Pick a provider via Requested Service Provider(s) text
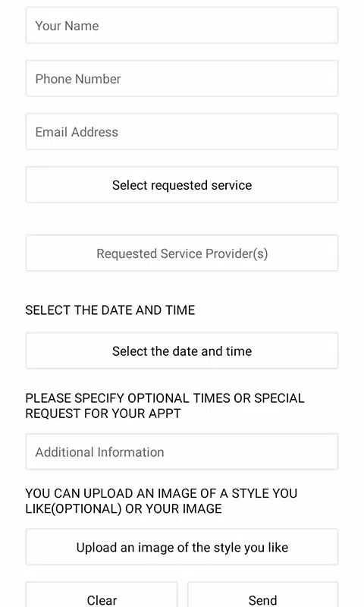364x607 pixels. [x=182, y=253]
